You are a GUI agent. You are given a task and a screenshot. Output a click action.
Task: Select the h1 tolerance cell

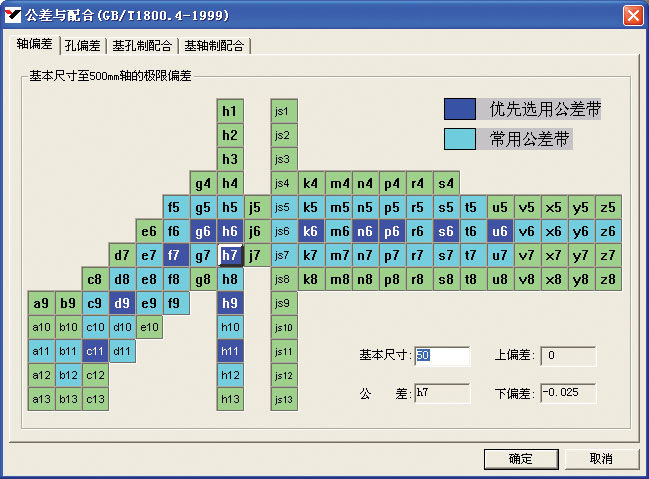[230, 111]
